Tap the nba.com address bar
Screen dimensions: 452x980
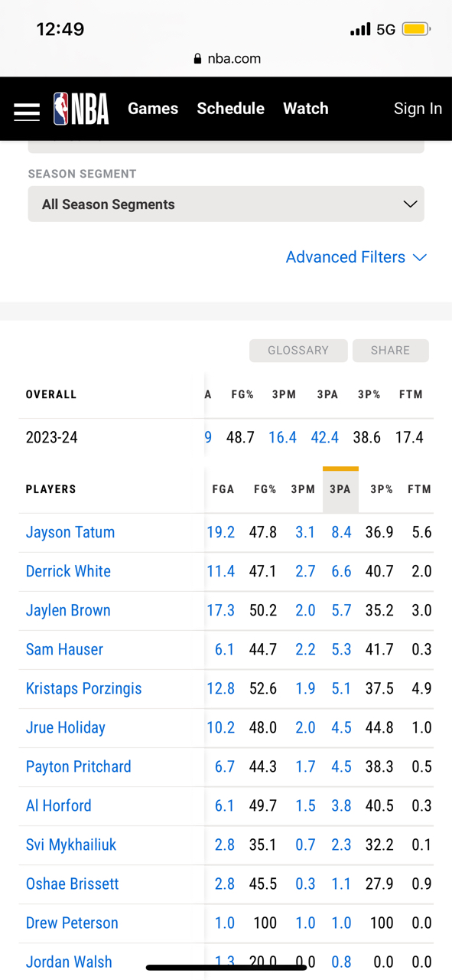[227, 59]
